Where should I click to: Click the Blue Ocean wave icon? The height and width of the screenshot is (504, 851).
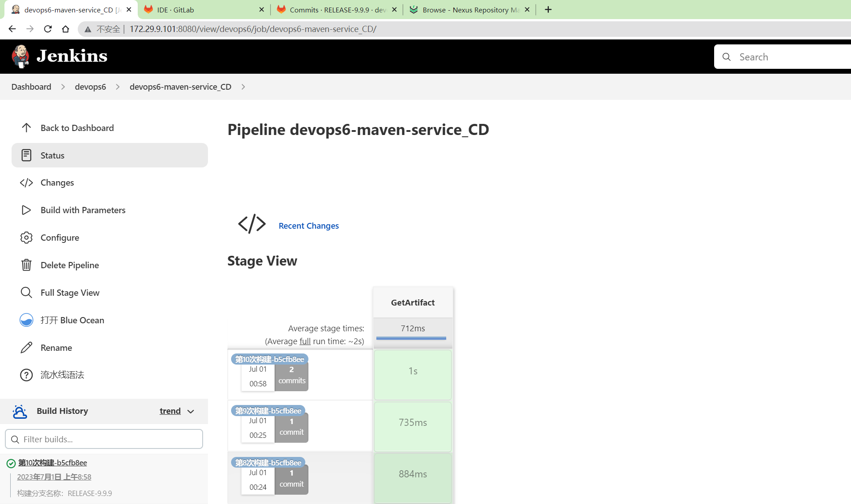26,320
